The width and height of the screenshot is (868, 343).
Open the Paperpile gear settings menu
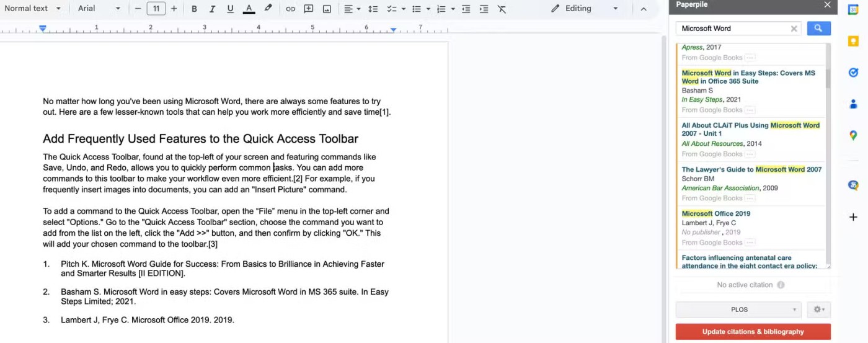818,310
